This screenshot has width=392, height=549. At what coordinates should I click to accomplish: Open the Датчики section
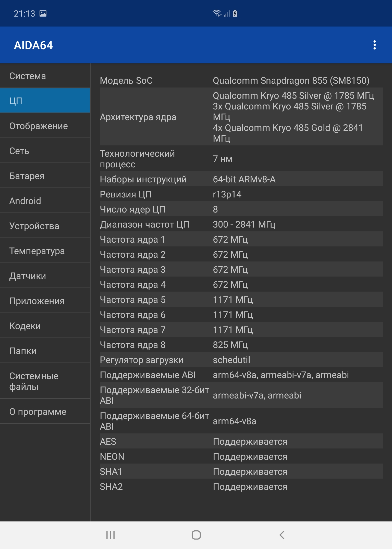click(x=45, y=276)
